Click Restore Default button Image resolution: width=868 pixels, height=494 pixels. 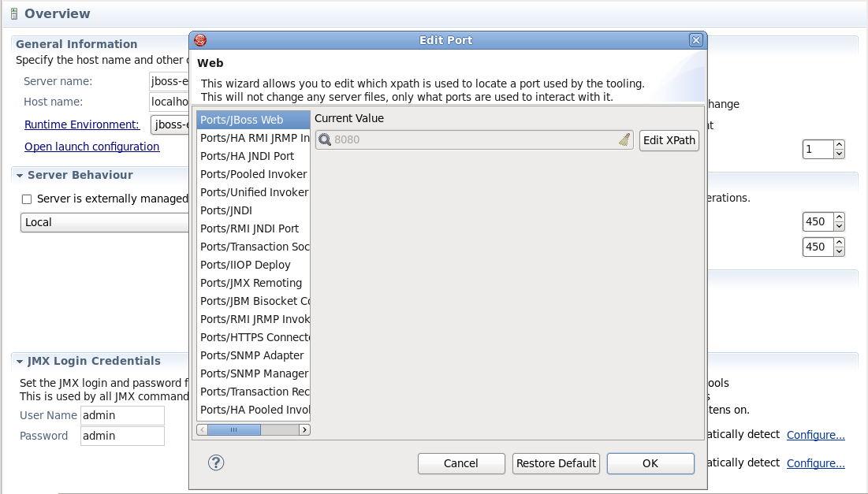click(556, 463)
